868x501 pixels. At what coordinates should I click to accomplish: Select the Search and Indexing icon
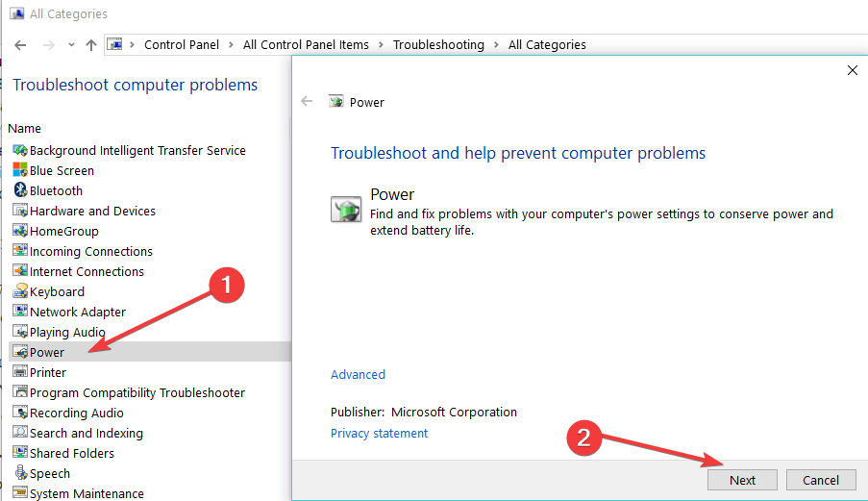pyautogui.click(x=20, y=433)
